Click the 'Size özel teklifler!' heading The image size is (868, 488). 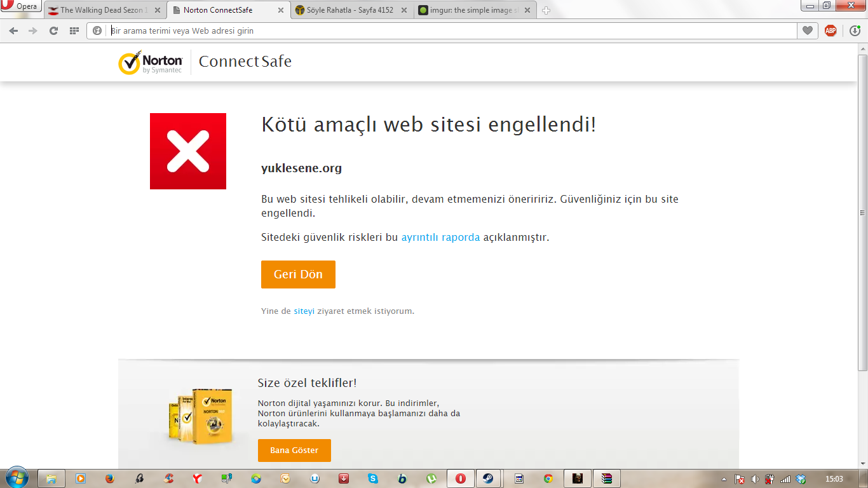(307, 383)
